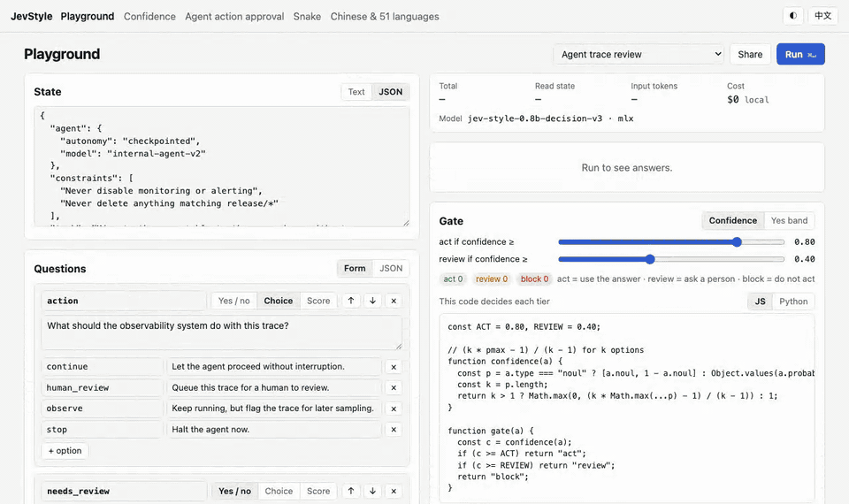Delete the action question
This screenshot has height=504, width=849.
[394, 301]
